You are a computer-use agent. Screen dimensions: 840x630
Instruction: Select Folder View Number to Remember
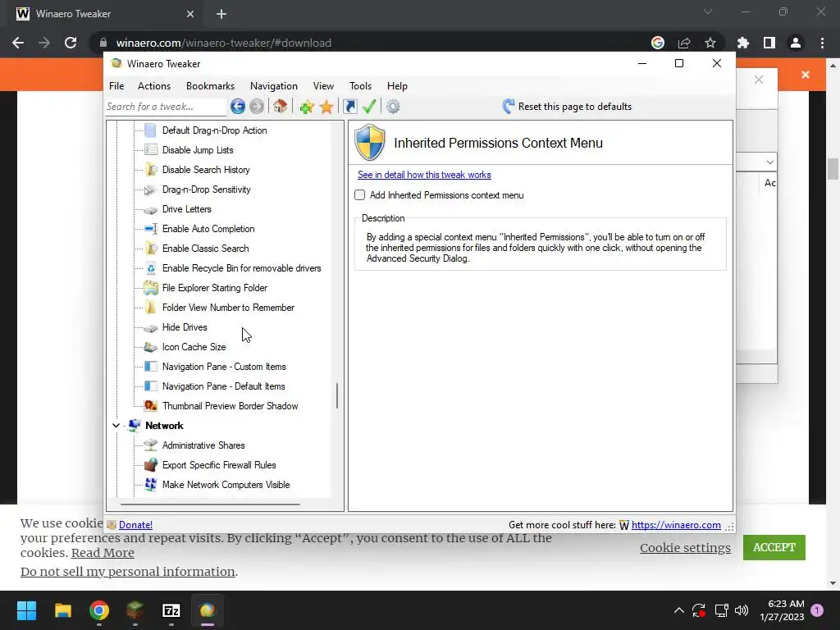pyautogui.click(x=228, y=308)
